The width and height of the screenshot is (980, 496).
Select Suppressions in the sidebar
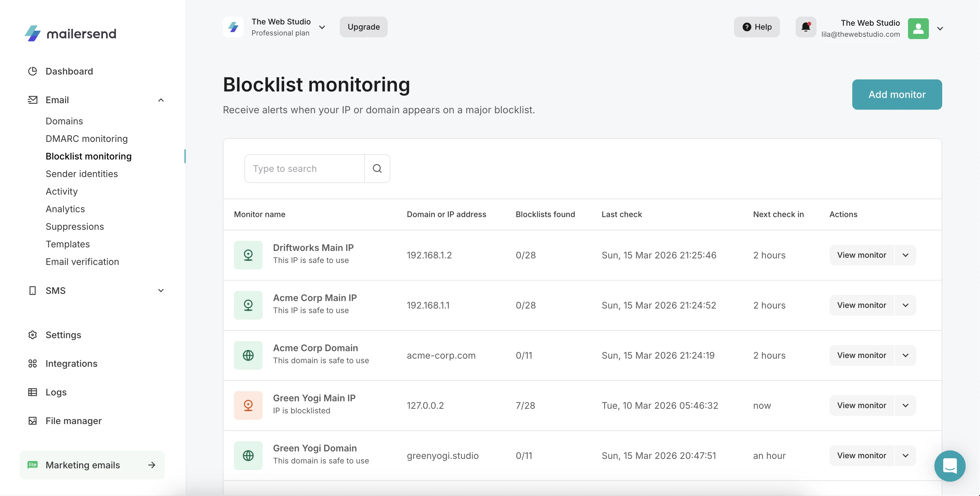(x=75, y=227)
